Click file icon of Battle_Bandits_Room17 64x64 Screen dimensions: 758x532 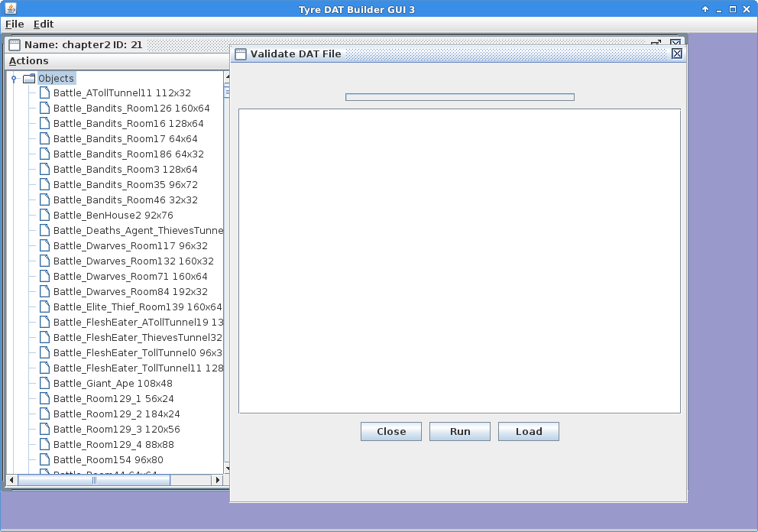[44, 138]
